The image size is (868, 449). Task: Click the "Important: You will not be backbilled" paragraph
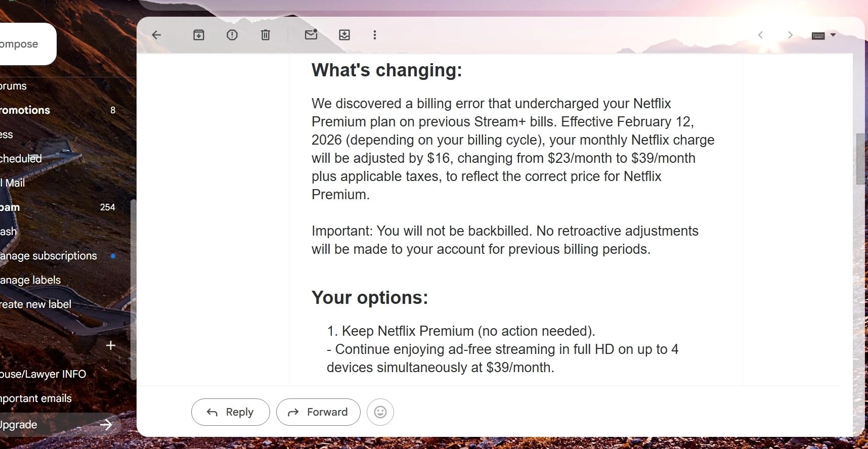point(505,240)
